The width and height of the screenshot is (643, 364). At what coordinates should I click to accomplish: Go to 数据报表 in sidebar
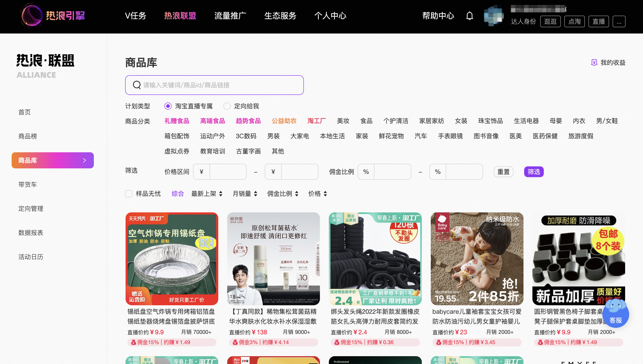click(31, 233)
